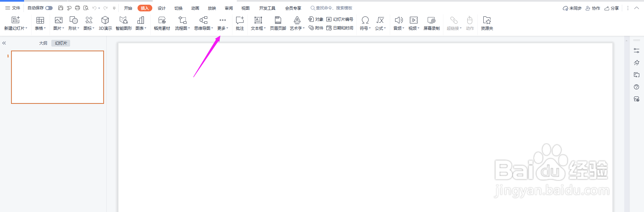Click the 文本框 text box icon
Screen dimensions: 644x212
pyautogui.click(x=258, y=20)
